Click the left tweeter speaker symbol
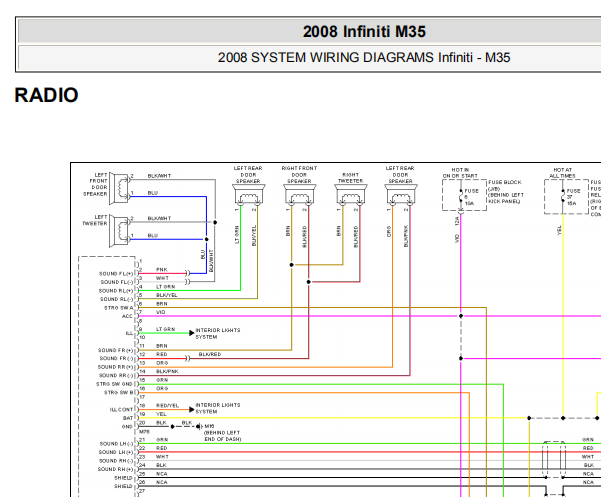The width and height of the screenshot is (601, 497). click(x=119, y=231)
